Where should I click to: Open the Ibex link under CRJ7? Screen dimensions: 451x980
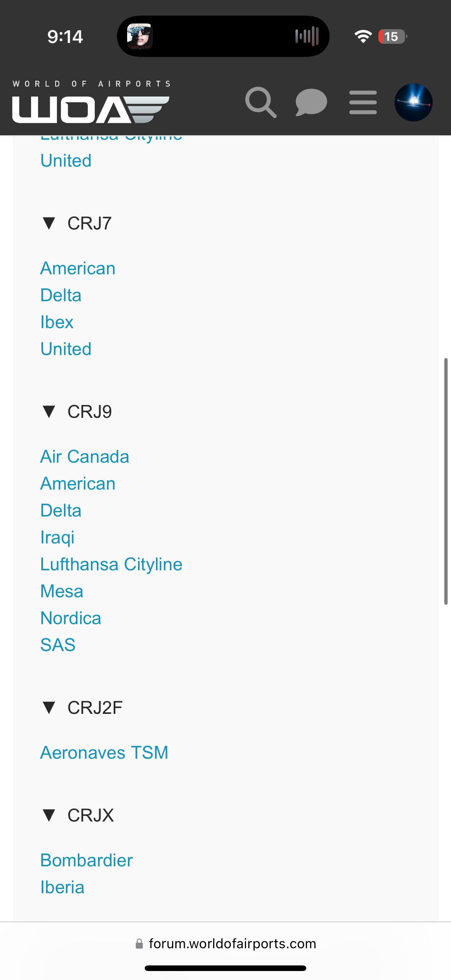[57, 322]
